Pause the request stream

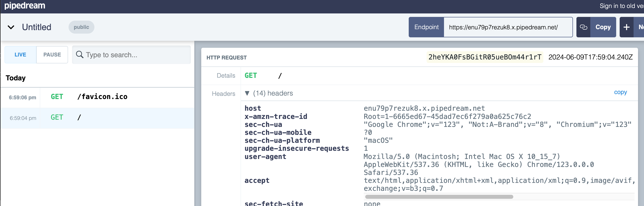pos(52,54)
